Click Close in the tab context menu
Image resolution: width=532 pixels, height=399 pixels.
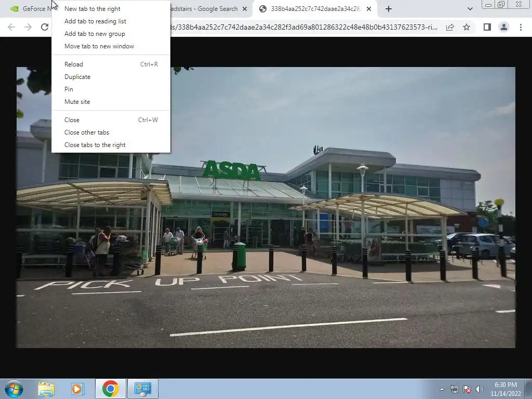(111, 120)
